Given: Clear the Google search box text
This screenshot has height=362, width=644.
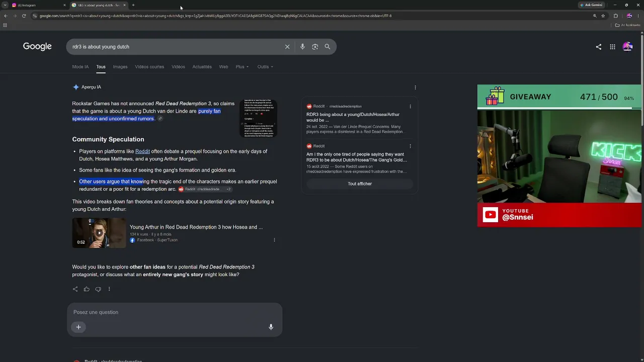Looking at the screenshot, I should pos(287,47).
